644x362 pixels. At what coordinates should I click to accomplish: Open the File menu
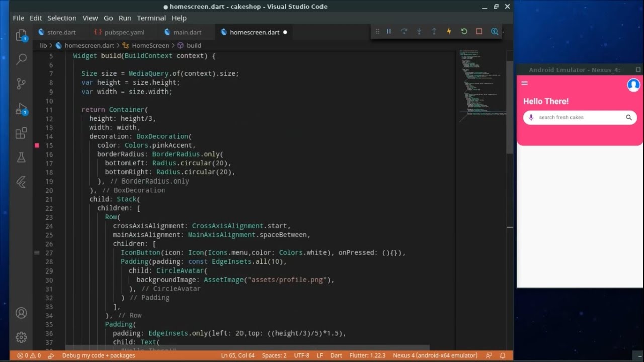(x=18, y=18)
